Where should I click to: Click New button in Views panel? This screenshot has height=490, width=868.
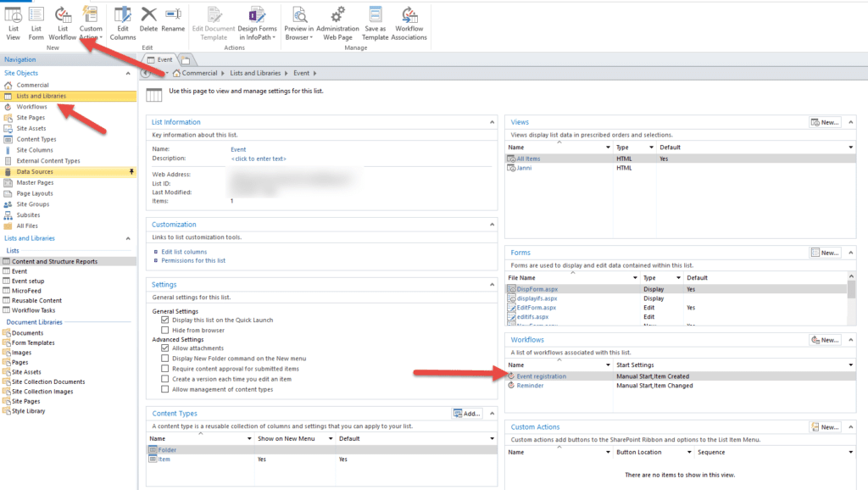coord(825,122)
